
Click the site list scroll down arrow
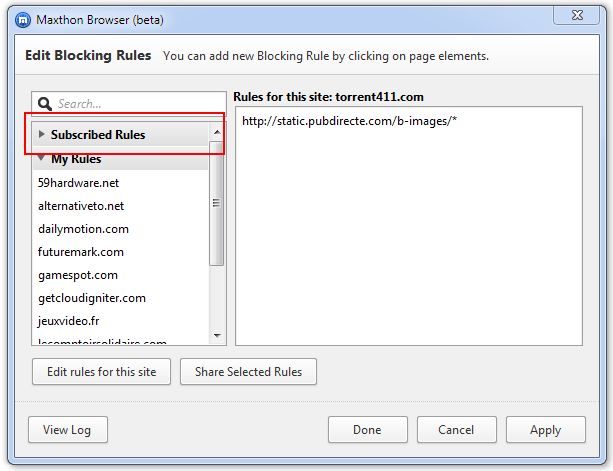pos(217,335)
